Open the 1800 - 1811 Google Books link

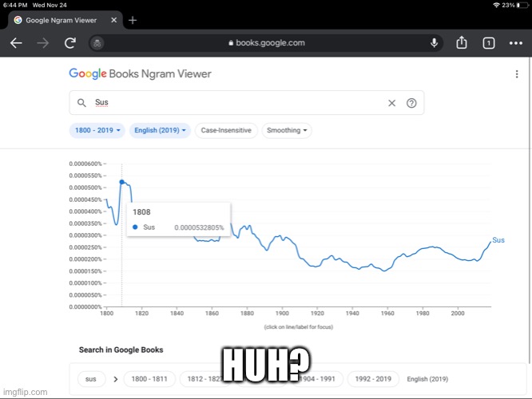pos(149,379)
